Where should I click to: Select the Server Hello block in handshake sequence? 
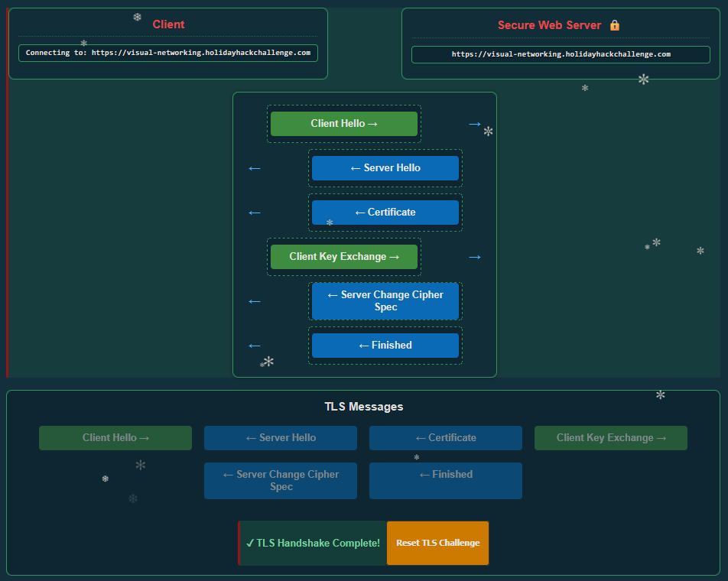pyautogui.click(x=385, y=168)
